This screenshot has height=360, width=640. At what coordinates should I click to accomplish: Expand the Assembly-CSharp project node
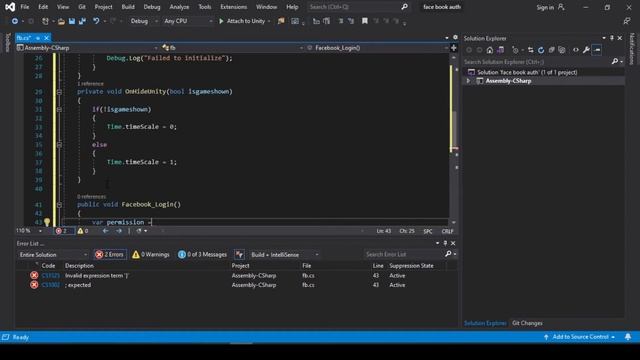468,81
